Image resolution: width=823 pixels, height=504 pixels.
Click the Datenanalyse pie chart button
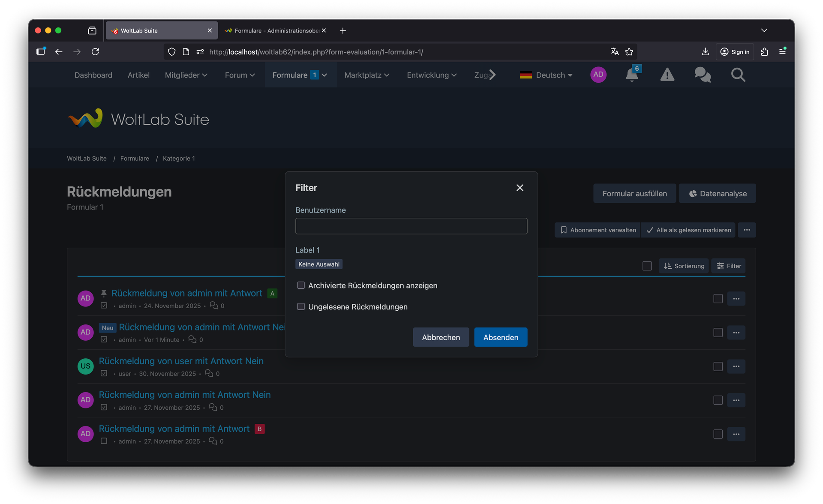click(x=717, y=193)
